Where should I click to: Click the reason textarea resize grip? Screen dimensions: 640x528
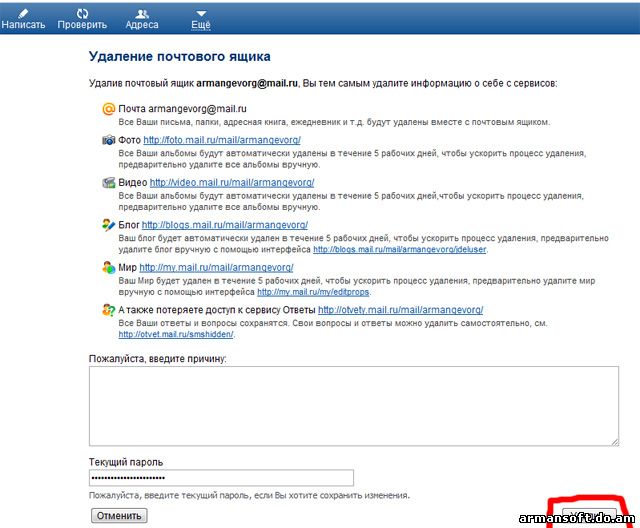coord(615,442)
